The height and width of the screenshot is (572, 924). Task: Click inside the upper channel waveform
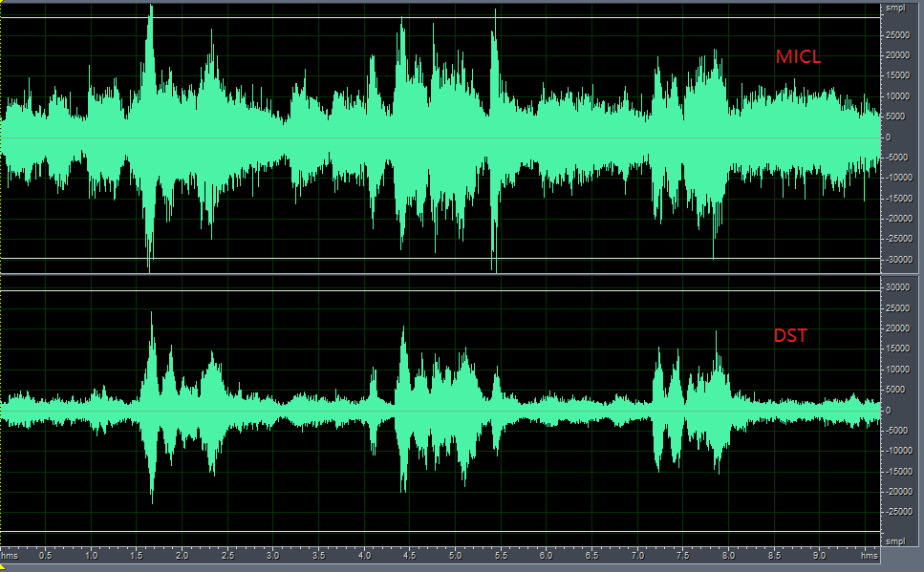coord(441,138)
